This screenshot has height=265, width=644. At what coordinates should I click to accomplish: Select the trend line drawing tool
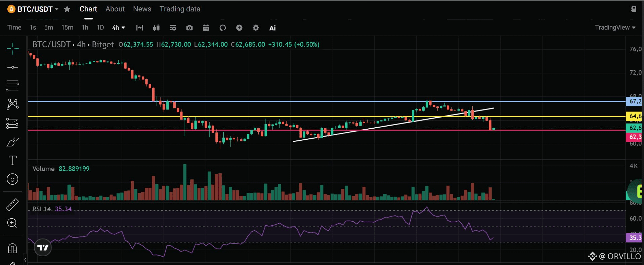[x=12, y=67]
